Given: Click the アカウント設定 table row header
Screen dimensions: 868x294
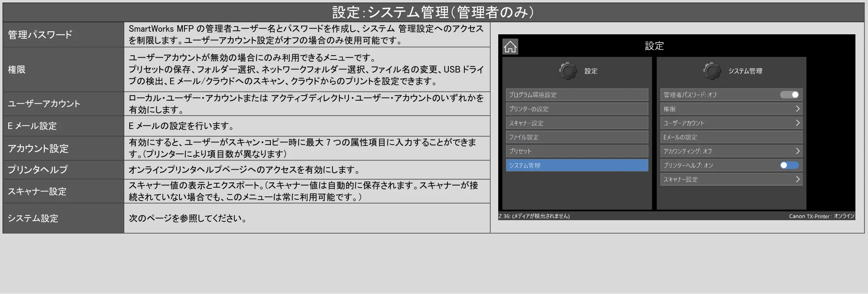Looking at the screenshot, I should point(63,149).
